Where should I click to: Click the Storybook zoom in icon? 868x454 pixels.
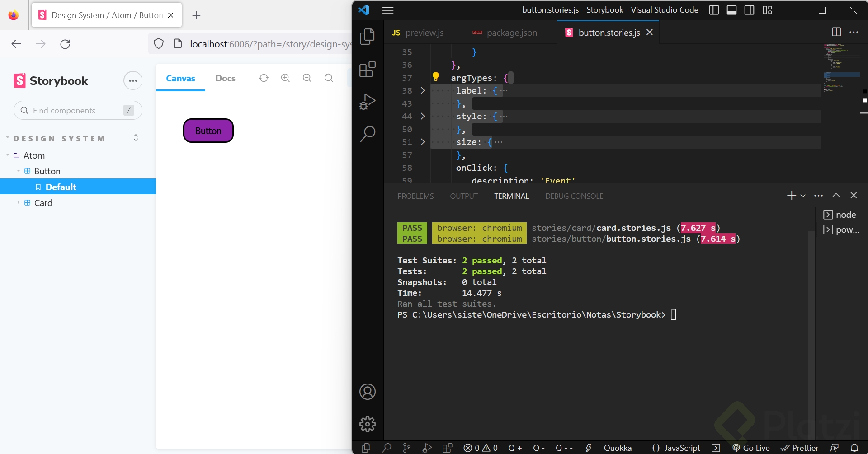tap(285, 78)
